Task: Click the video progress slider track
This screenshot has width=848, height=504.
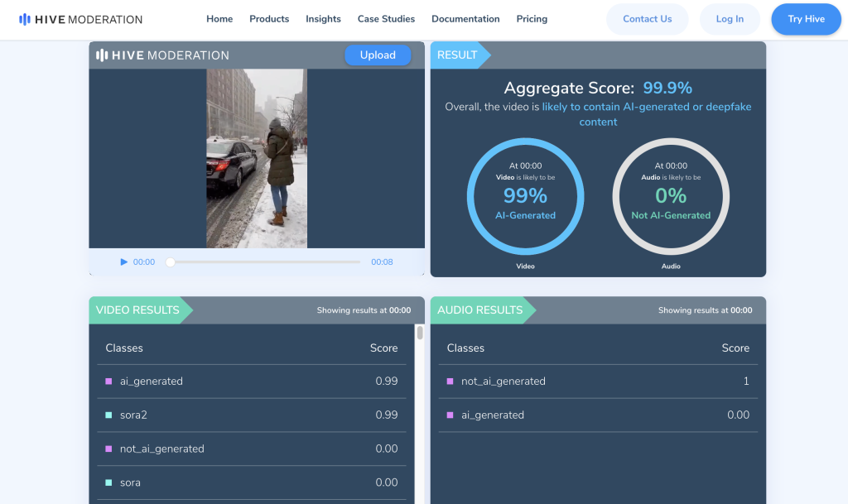Action: click(265, 262)
